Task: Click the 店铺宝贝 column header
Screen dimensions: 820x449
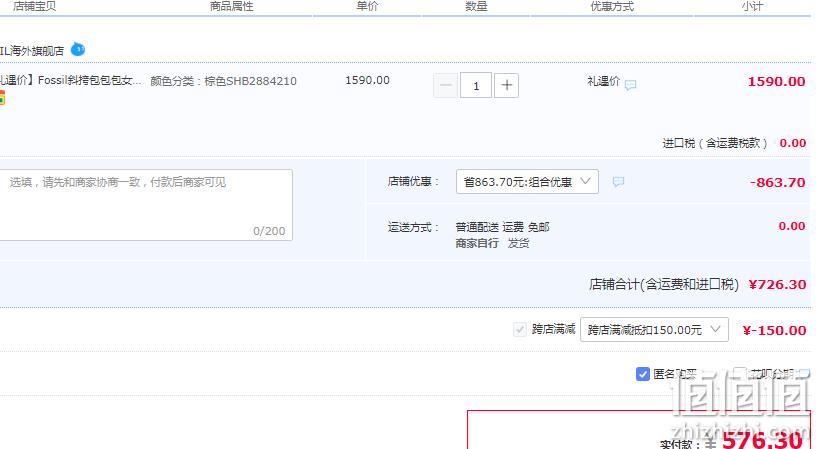Action: point(35,6)
